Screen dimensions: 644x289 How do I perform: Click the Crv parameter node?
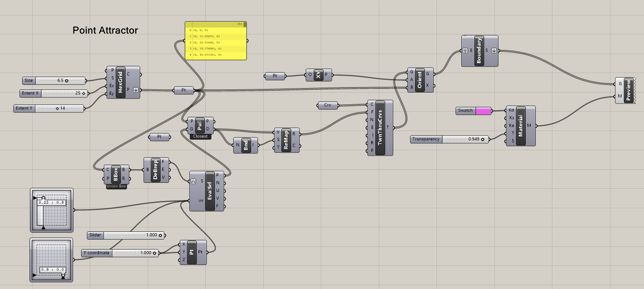(x=327, y=105)
